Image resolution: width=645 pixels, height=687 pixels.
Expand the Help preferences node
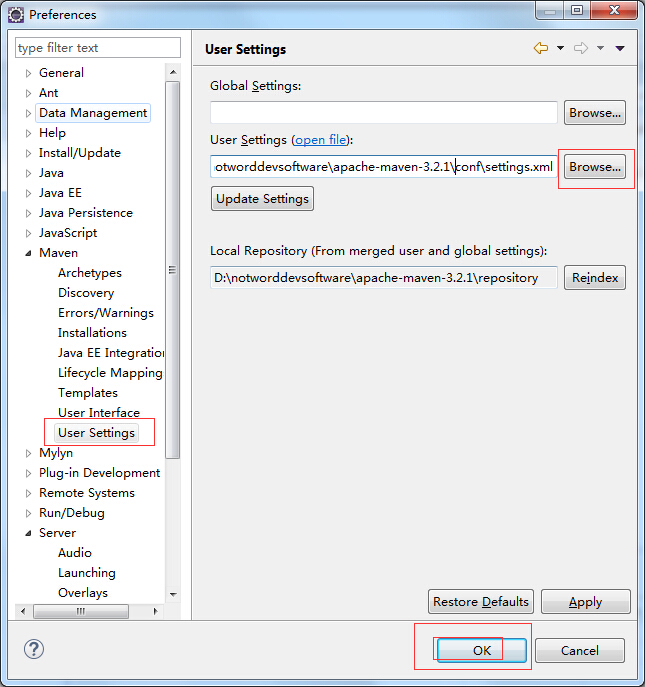click(28, 133)
